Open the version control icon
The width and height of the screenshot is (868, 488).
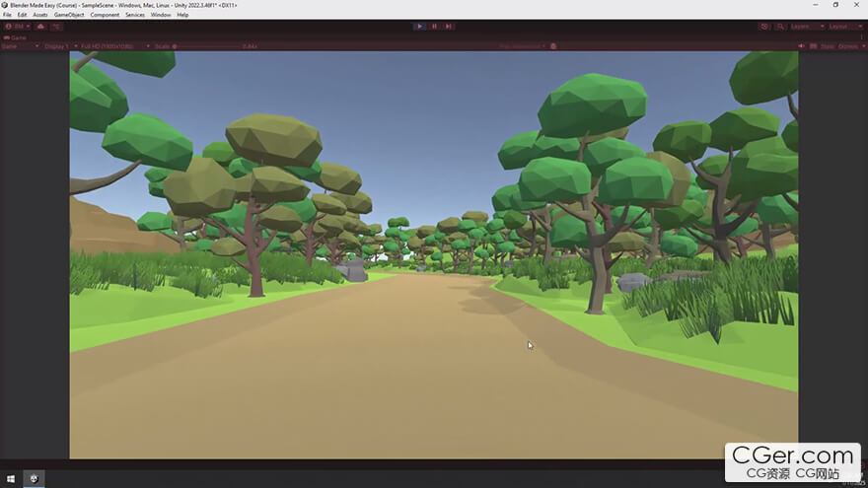coord(56,27)
